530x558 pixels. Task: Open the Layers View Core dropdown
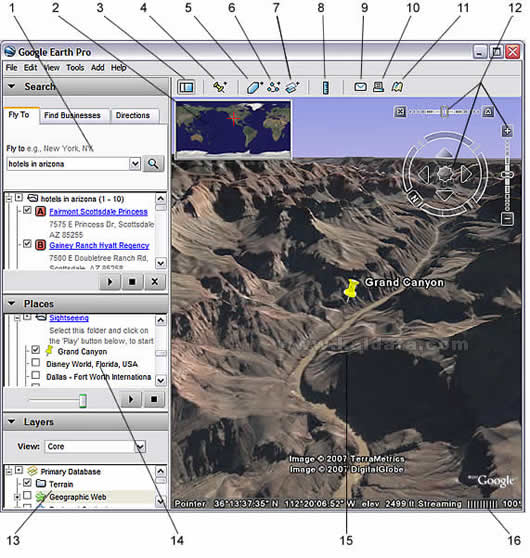pos(141,446)
